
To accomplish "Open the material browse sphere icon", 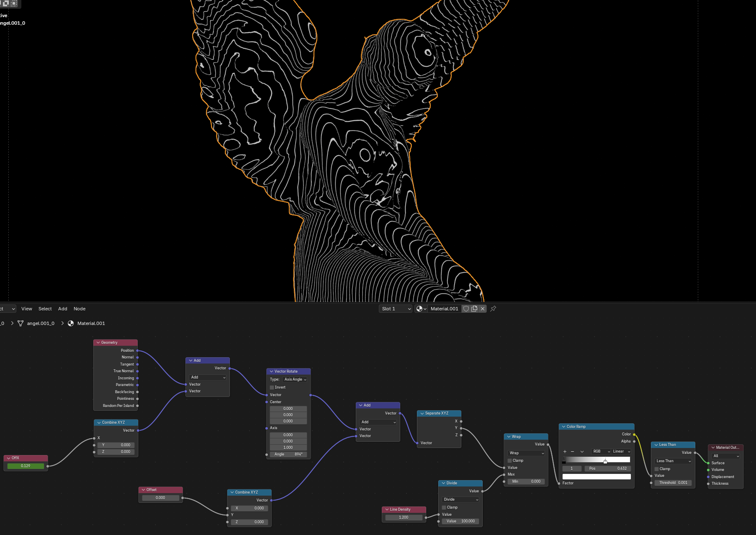I will pyautogui.click(x=421, y=309).
